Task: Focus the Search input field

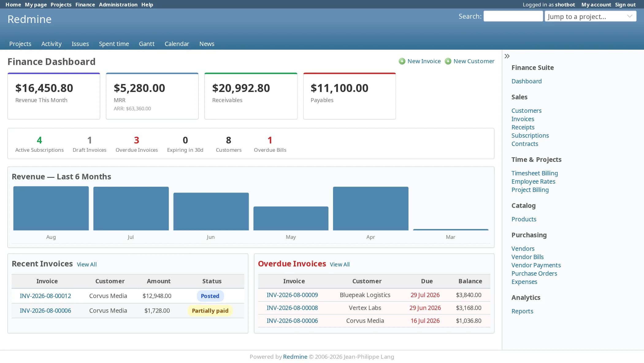Action: 513,16
